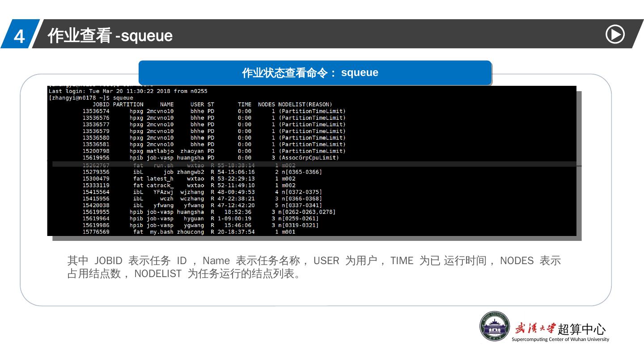
Task: Click the description paragraph starting with 其中 JOBID
Action: click(x=313, y=267)
